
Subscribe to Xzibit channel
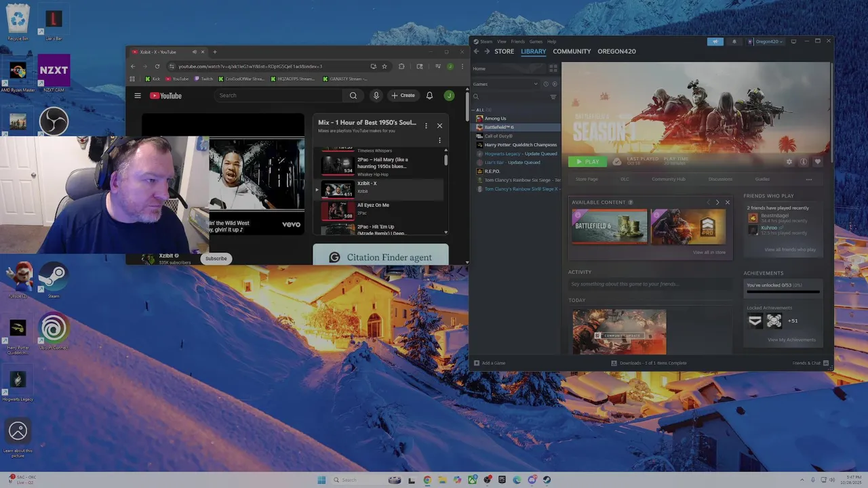click(x=216, y=258)
